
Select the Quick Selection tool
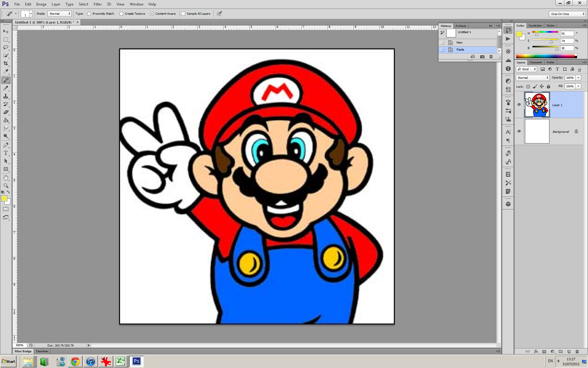(x=6, y=56)
